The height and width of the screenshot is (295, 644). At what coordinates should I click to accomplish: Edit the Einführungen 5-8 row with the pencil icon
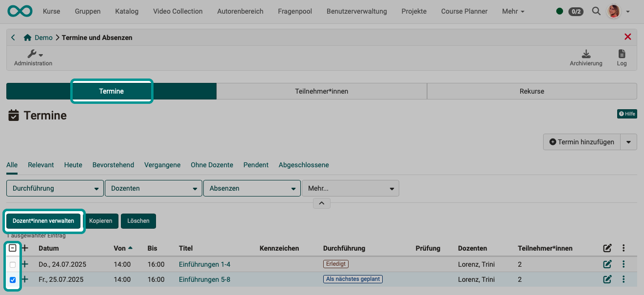point(607,279)
